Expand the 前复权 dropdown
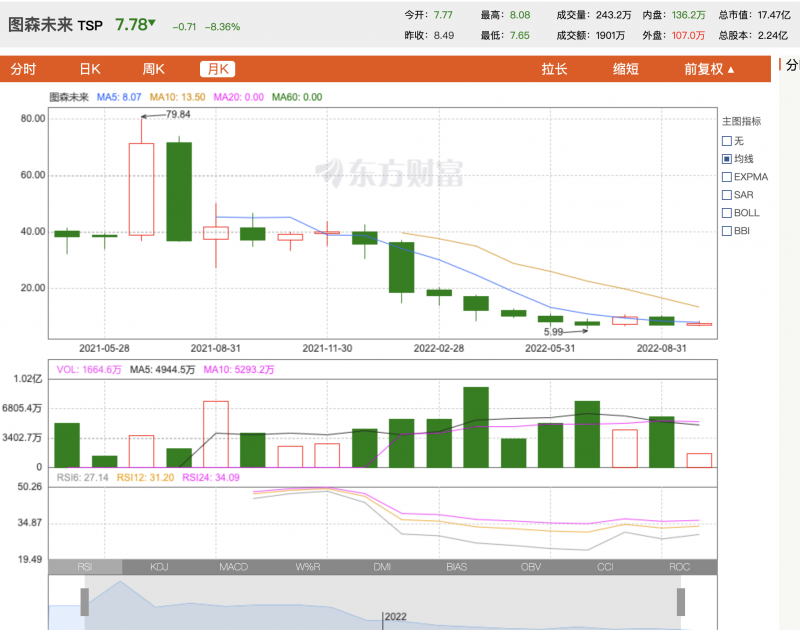The image size is (800, 632). pyautogui.click(x=709, y=69)
